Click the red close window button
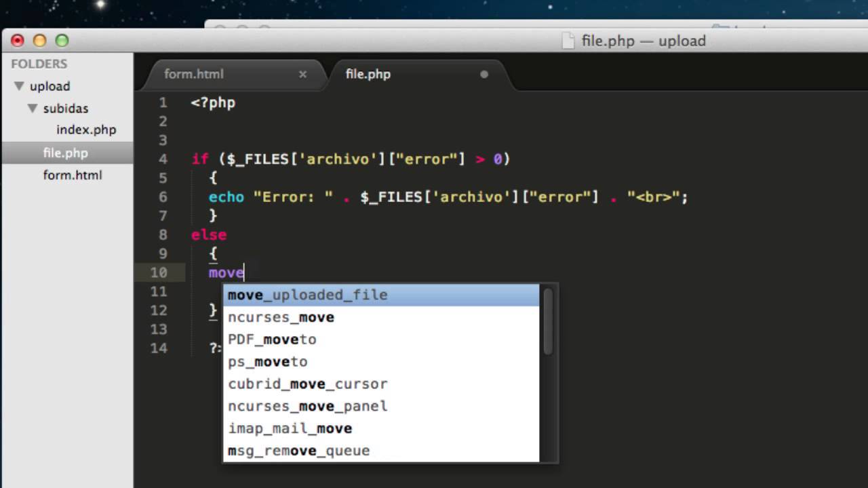This screenshot has height=488, width=868. click(x=18, y=41)
